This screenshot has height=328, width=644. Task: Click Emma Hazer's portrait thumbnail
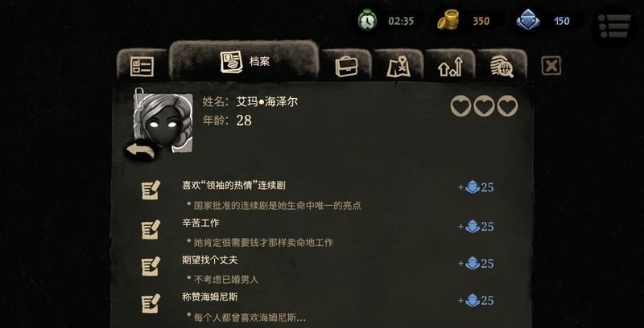pos(163,122)
